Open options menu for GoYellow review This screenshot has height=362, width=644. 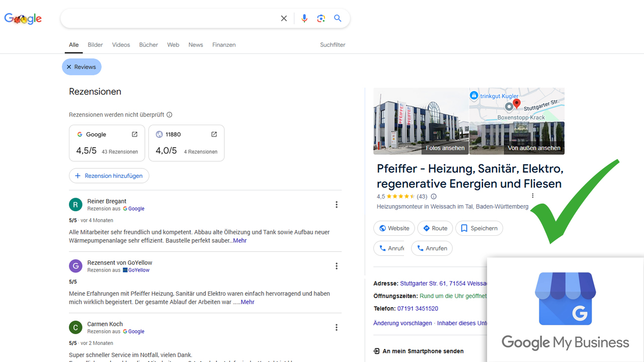click(337, 266)
